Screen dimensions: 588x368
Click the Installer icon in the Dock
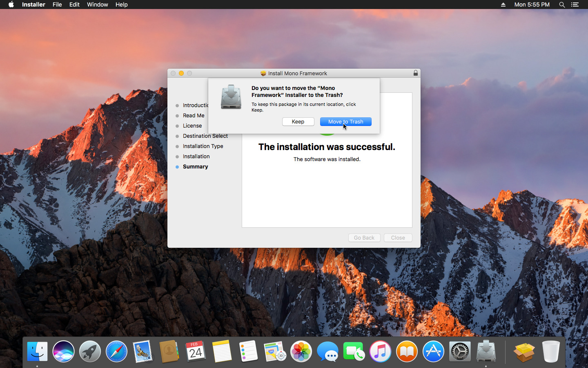[x=486, y=352]
